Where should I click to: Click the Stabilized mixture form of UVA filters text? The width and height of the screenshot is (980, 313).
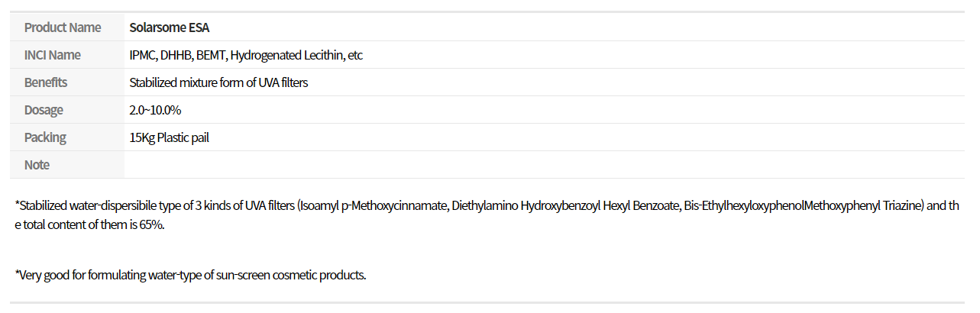[219, 82]
